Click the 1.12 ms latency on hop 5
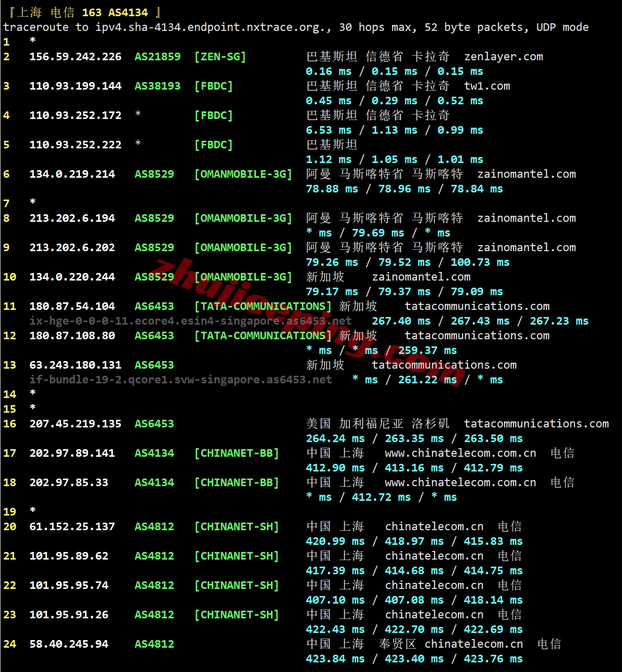Viewport: 622px width, 672px height. click(x=329, y=160)
